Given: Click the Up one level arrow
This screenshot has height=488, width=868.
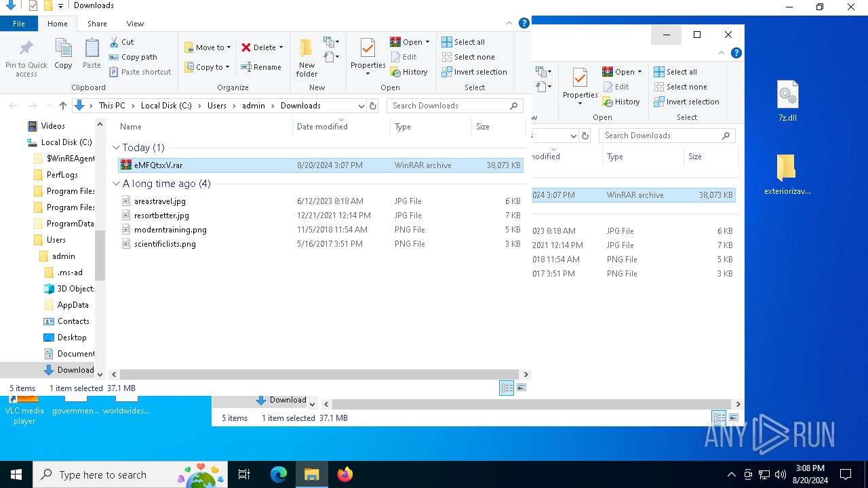Looking at the screenshot, I should coord(63,106).
